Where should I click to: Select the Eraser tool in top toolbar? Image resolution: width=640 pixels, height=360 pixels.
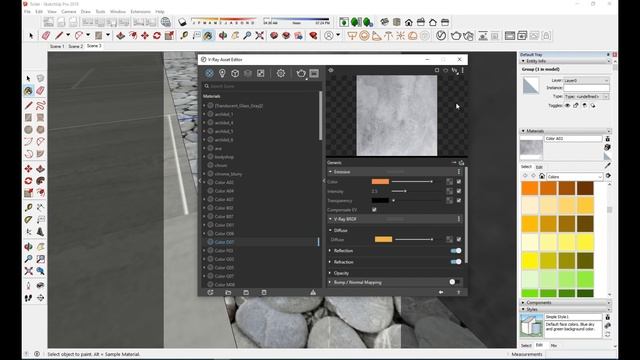click(46, 36)
